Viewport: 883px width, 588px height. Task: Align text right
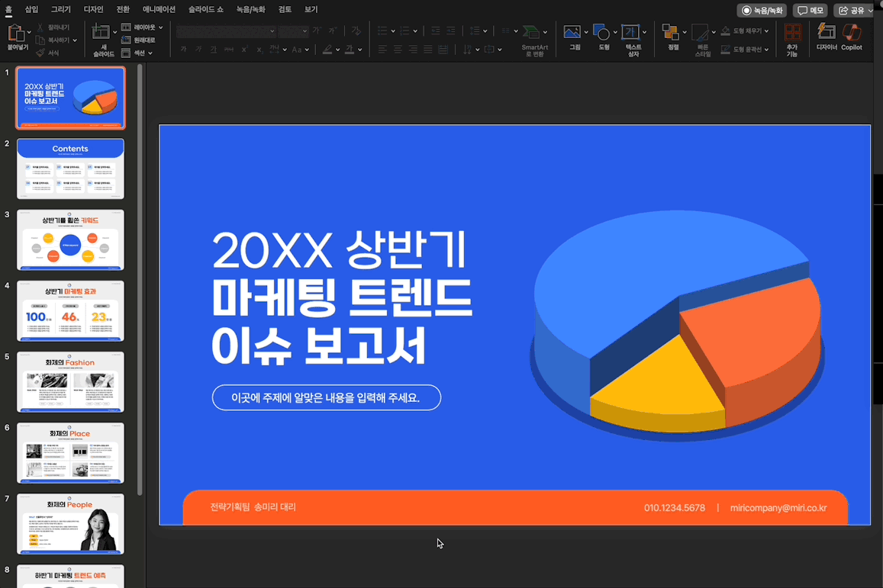pyautogui.click(x=413, y=50)
